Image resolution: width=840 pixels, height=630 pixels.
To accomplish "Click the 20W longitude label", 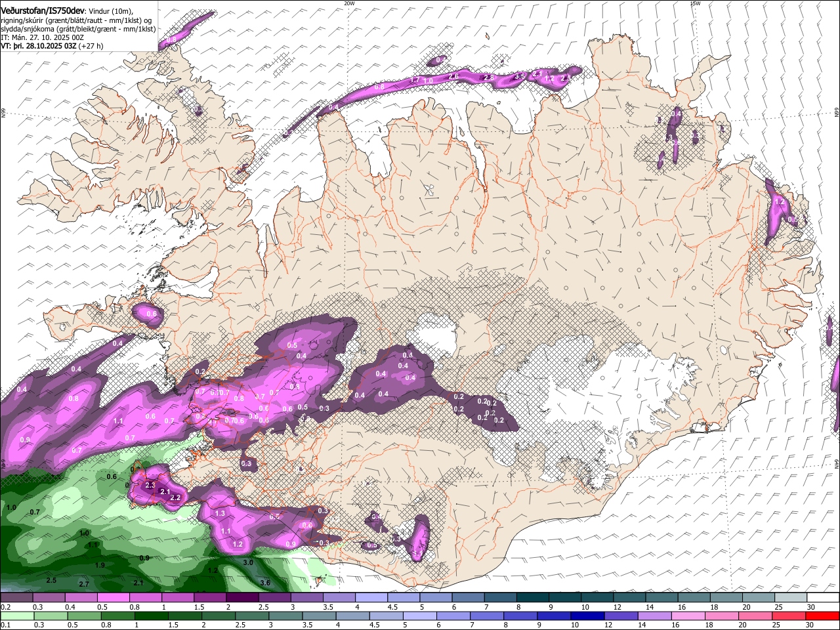I will tap(349, 3).
